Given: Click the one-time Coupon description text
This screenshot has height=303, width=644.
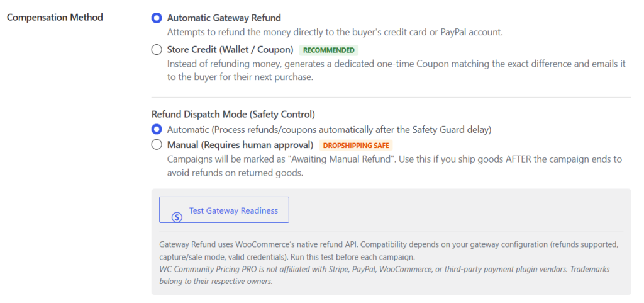Looking at the screenshot, I should click(396, 71).
